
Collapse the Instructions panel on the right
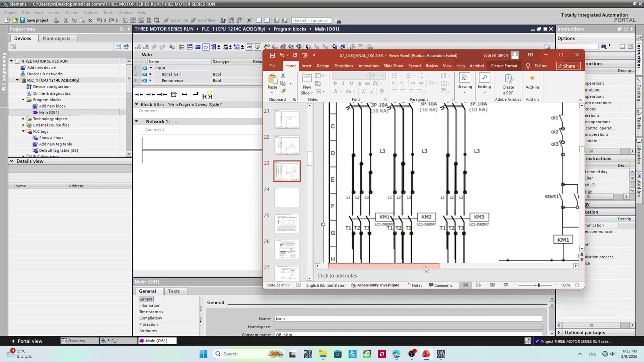pos(632,29)
